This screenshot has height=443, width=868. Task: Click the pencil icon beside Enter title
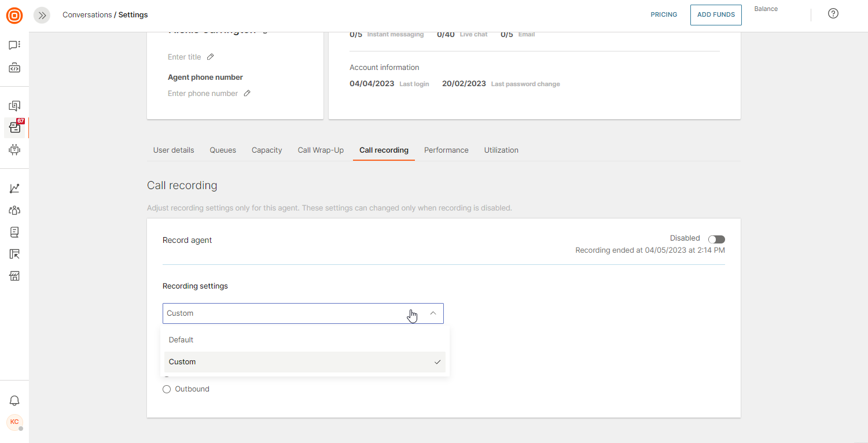pyautogui.click(x=211, y=57)
